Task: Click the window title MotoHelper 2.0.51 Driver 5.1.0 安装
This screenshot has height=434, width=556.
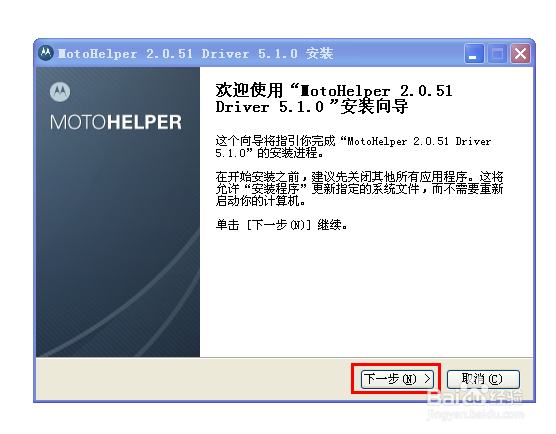Action: point(195,54)
